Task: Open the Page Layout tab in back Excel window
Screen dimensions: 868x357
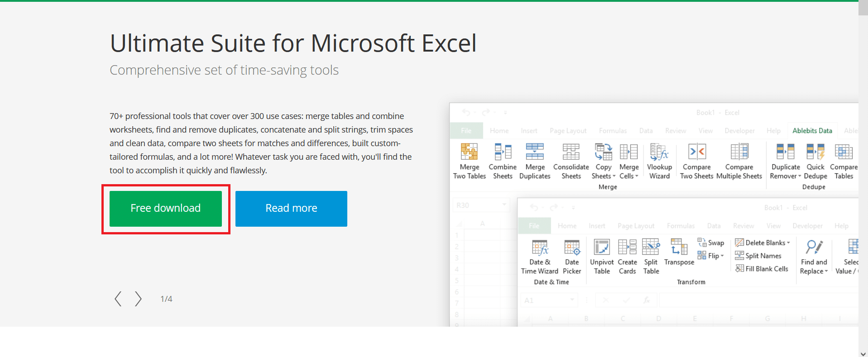Action: (x=568, y=131)
